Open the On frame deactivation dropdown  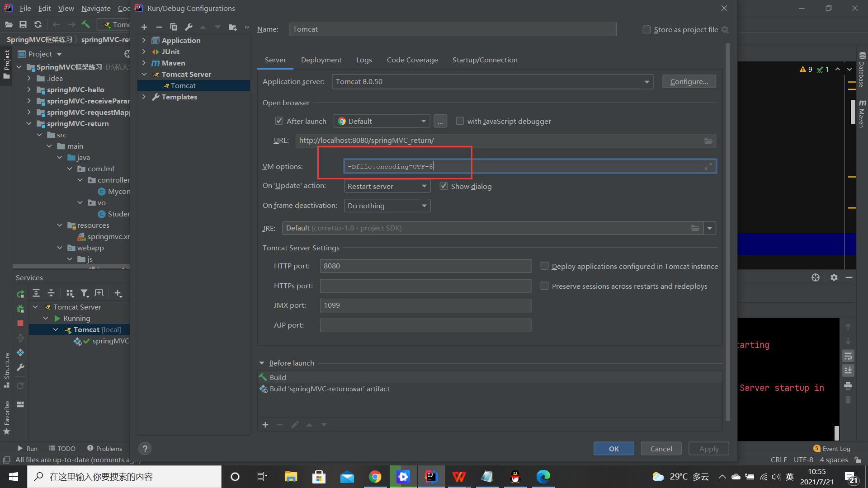point(387,205)
